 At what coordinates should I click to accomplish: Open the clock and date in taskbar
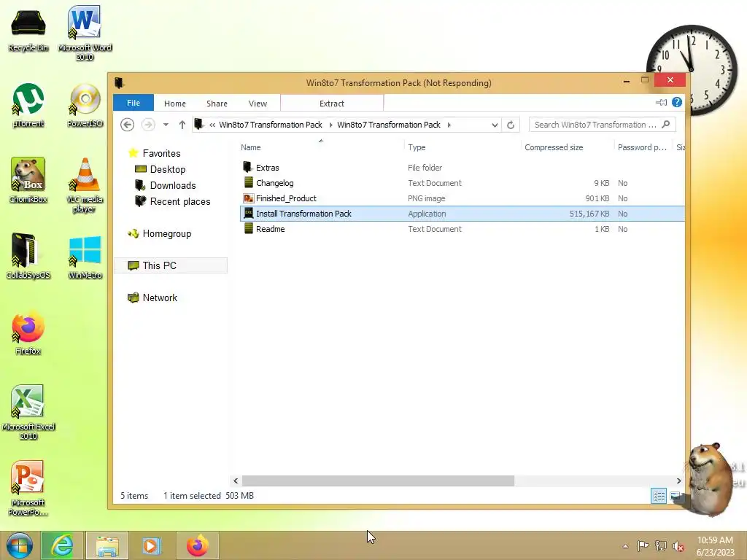point(715,546)
